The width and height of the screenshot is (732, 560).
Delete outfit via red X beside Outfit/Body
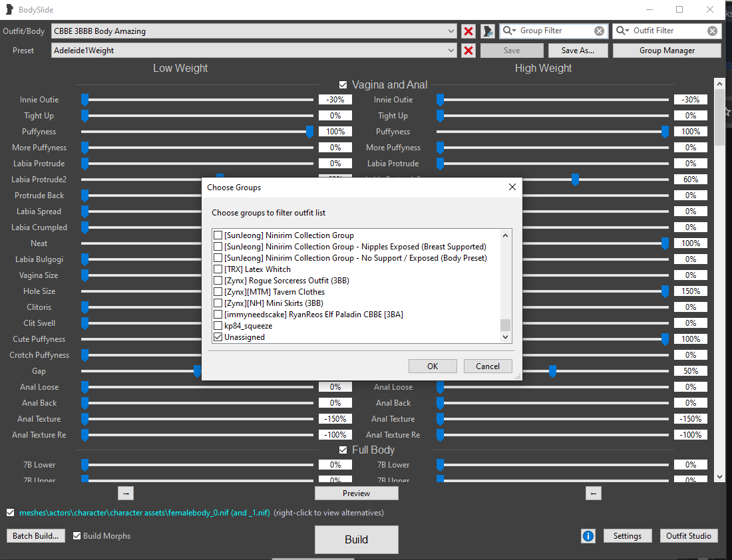click(x=468, y=31)
